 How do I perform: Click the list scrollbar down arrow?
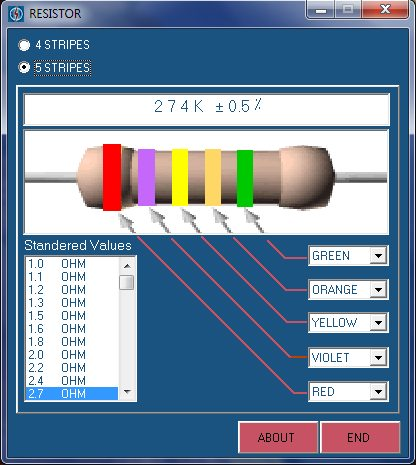(127, 392)
